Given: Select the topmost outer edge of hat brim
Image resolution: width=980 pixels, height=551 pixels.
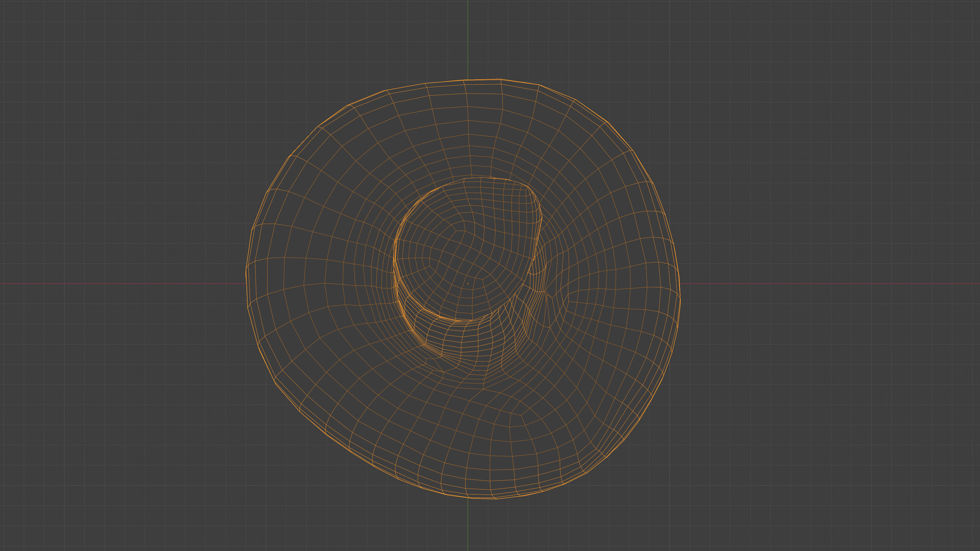Looking at the screenshot, I should click(x=482, y=80).
